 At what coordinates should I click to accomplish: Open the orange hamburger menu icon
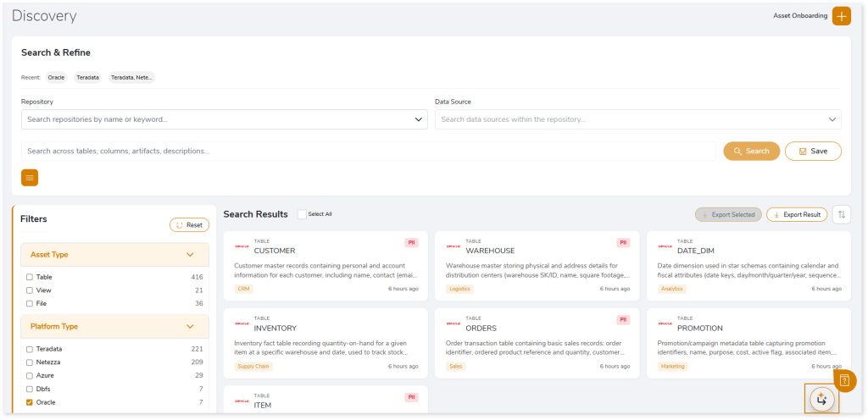click(x=30, y=178)
